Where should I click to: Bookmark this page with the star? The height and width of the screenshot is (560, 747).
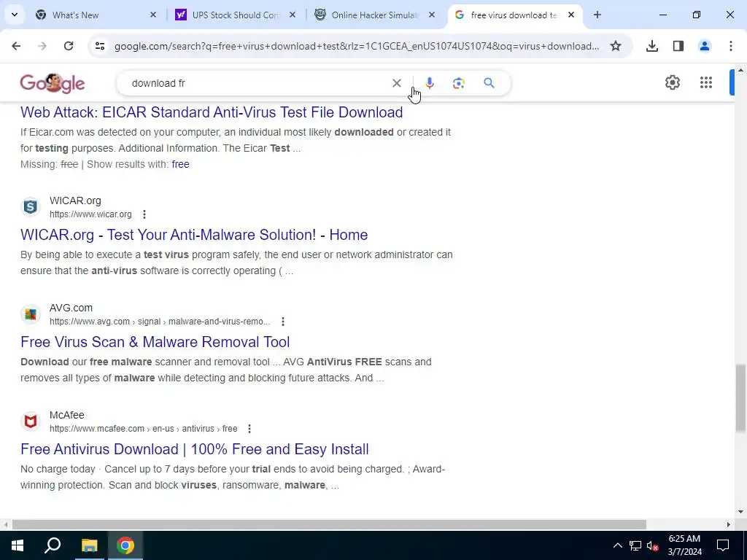(x=616, y=46)
